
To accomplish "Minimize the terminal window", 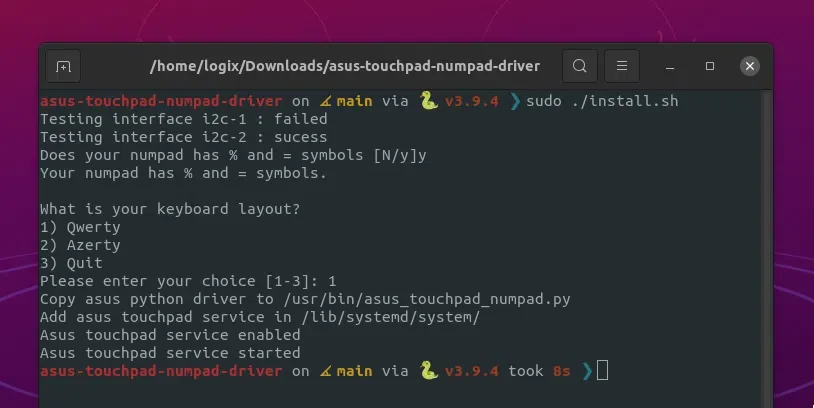I will click(x=670, y=66).
